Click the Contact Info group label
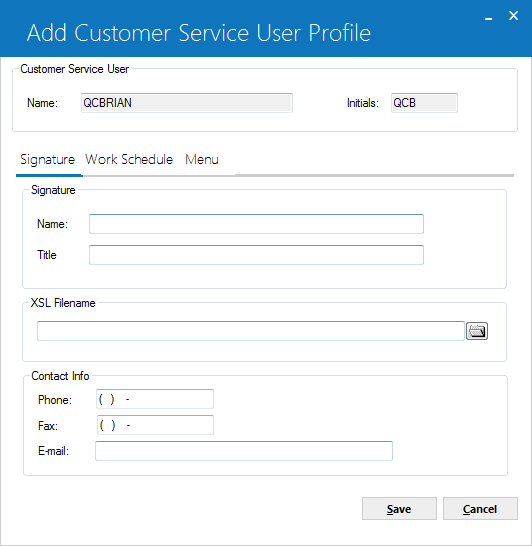 point(60,376)
